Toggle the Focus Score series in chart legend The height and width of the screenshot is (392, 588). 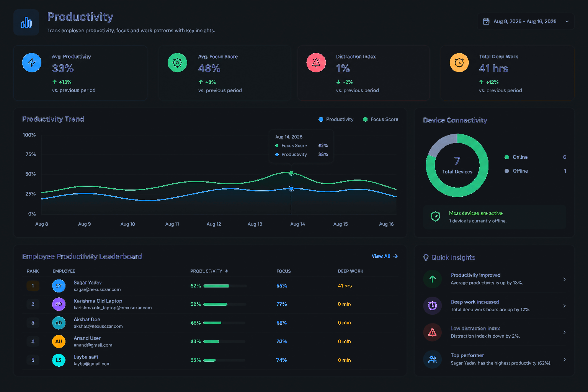pyautogui.click(x=381, y=119)
